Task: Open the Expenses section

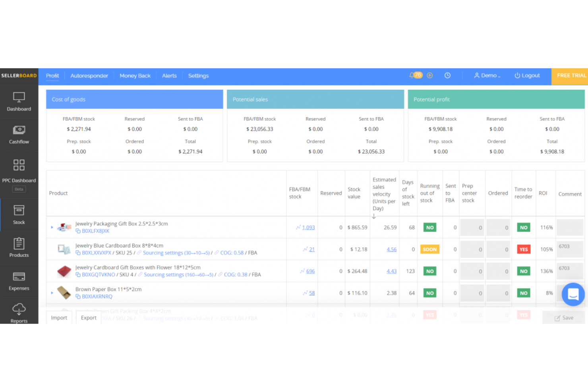Action: (19, 281)
